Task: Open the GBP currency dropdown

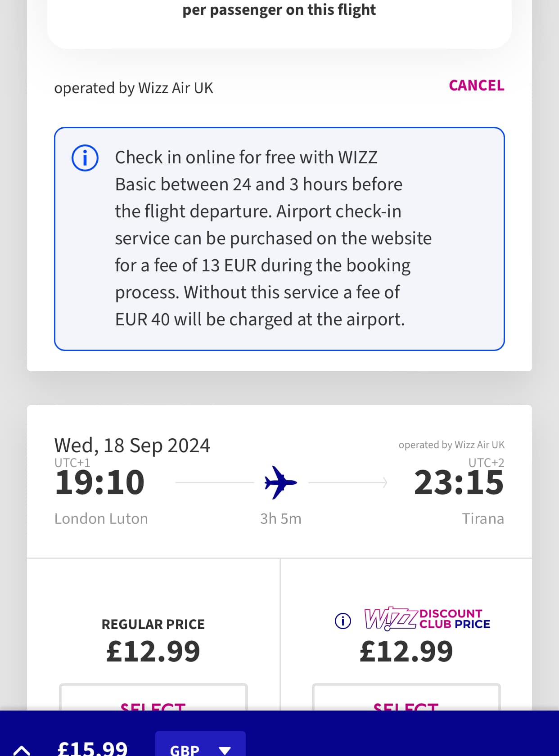Action: (x=200, y=744)
